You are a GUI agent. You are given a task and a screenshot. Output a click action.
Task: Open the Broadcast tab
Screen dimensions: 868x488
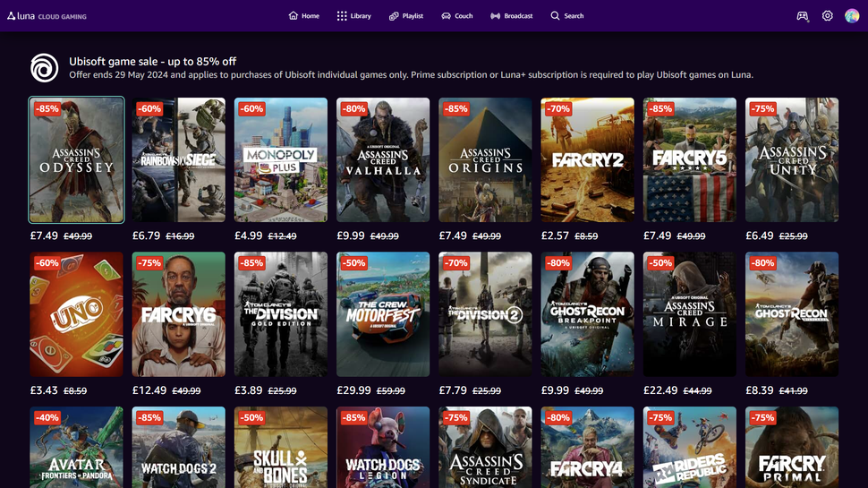[512, 16]
